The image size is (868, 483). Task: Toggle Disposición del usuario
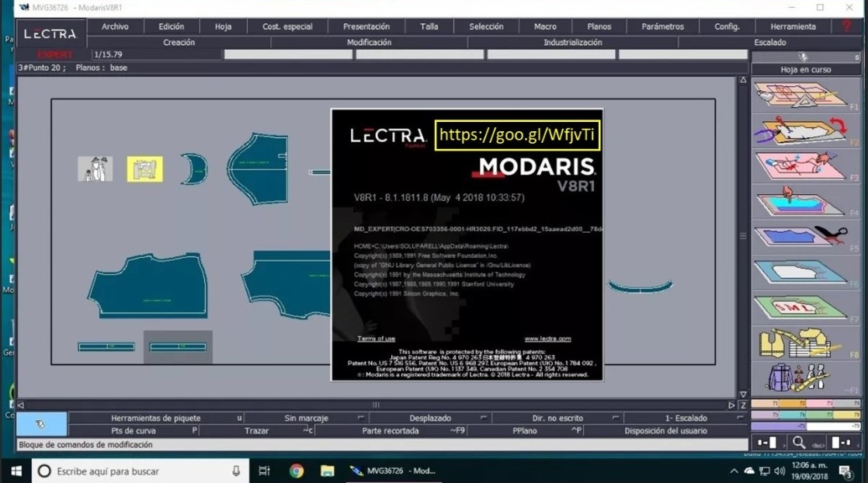tap(666, 430)
